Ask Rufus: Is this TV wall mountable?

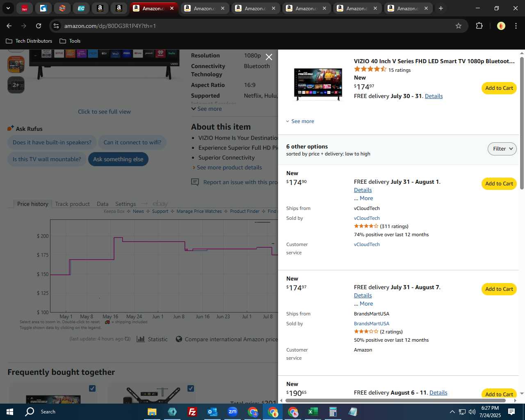pos(47,159)
